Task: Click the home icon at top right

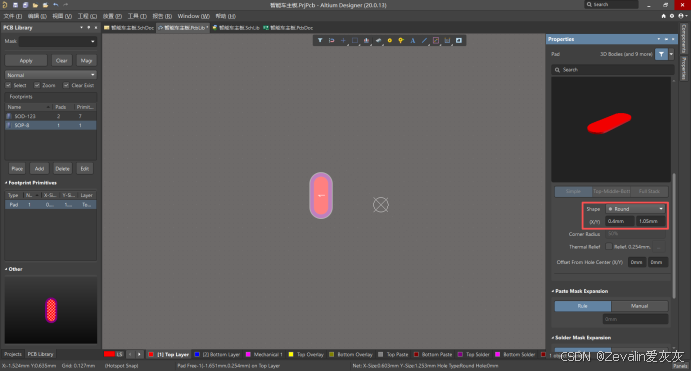Action: [663, 16]
